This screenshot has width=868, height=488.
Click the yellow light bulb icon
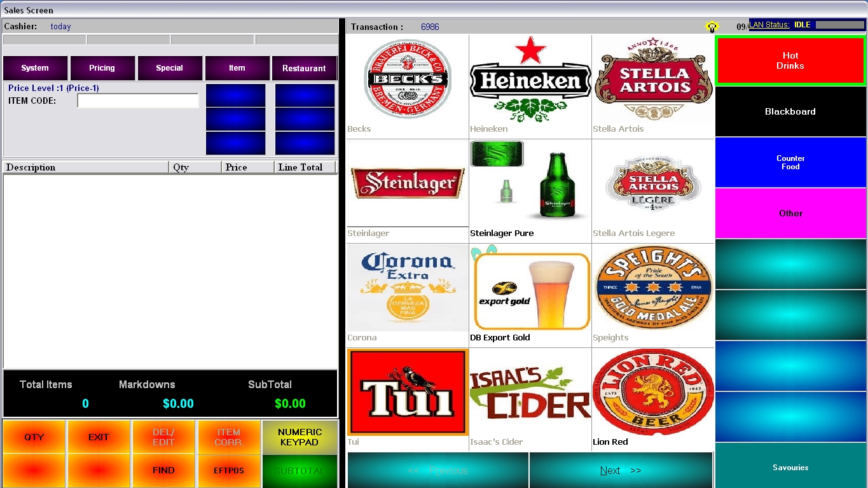(x=712, y=27)
